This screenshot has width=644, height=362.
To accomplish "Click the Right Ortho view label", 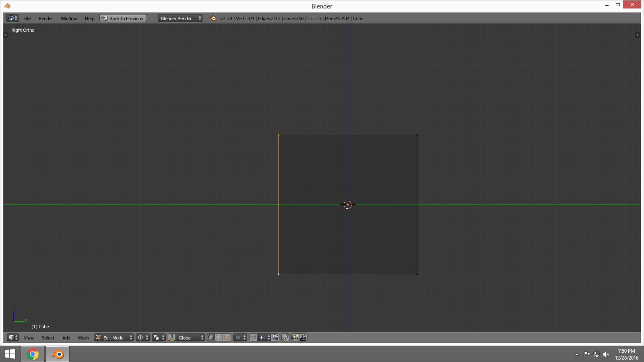I will point(23,30).
